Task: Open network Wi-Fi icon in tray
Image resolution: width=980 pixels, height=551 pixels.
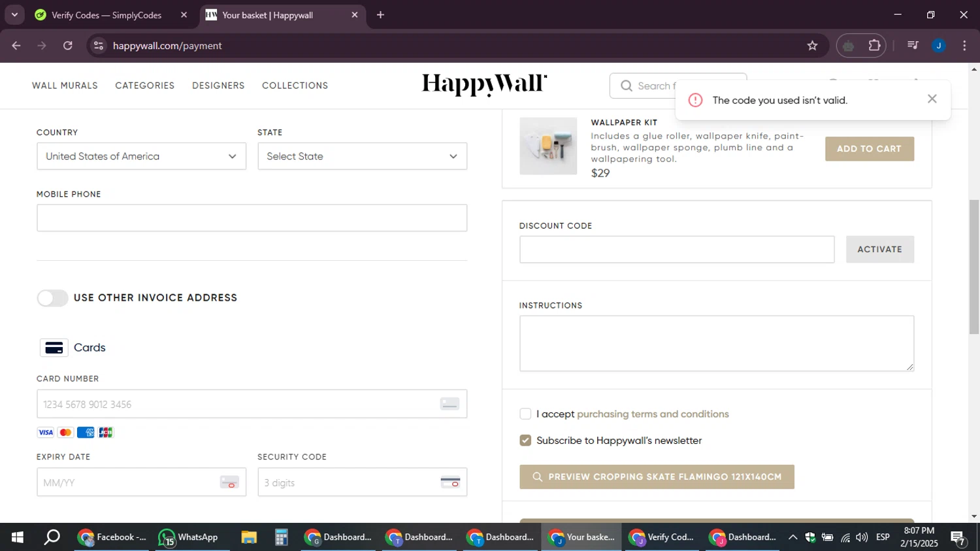Action: (845, 537)
